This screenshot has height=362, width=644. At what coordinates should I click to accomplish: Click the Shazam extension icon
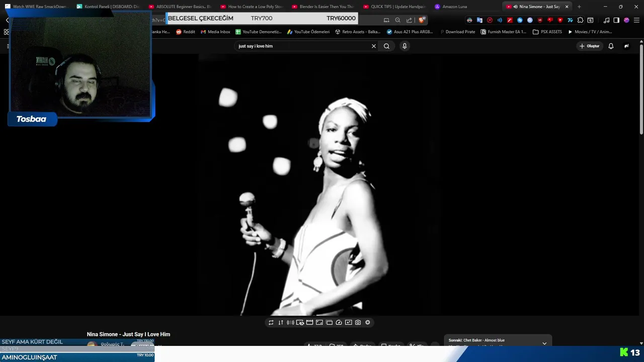click(520, 20)
